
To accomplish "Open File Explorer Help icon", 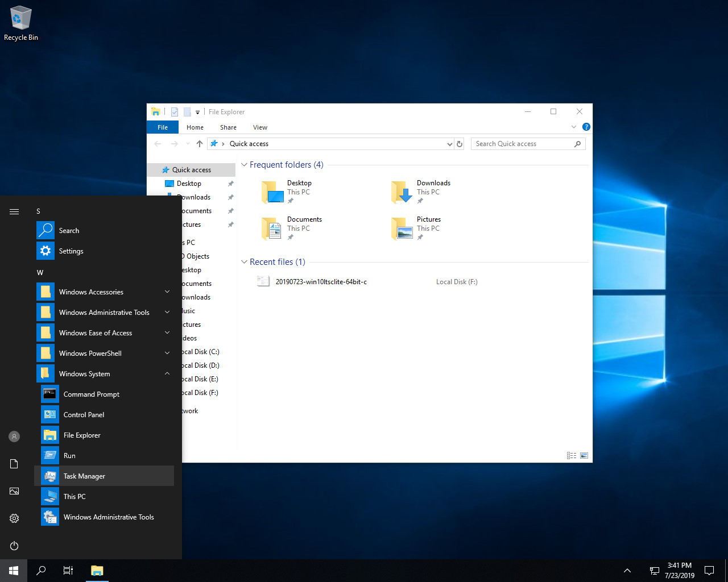I will (586, 127).
